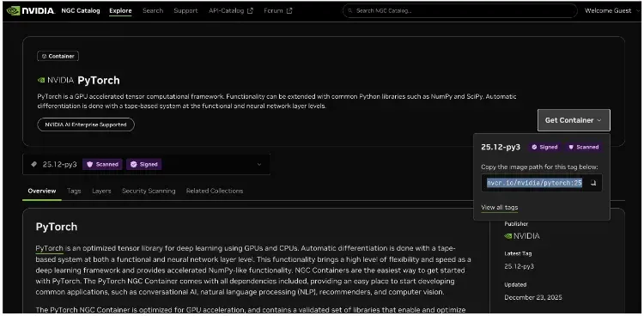Switch to the Related Collections tab
The height and width of the screenshot is (316, 644).
[215, 191]
